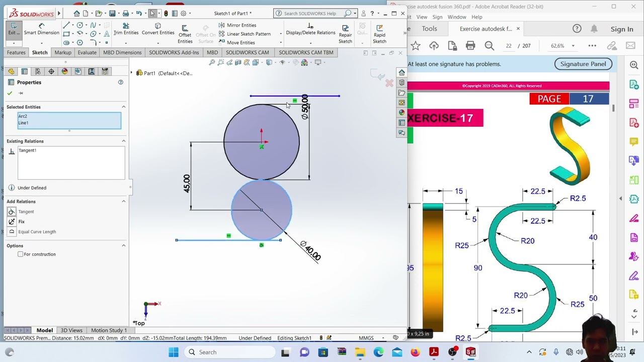644x362 pixels.
Task: Click the Save icon in SOLIDWORKS
Action: pyautogui.click(x=112, y=13)
